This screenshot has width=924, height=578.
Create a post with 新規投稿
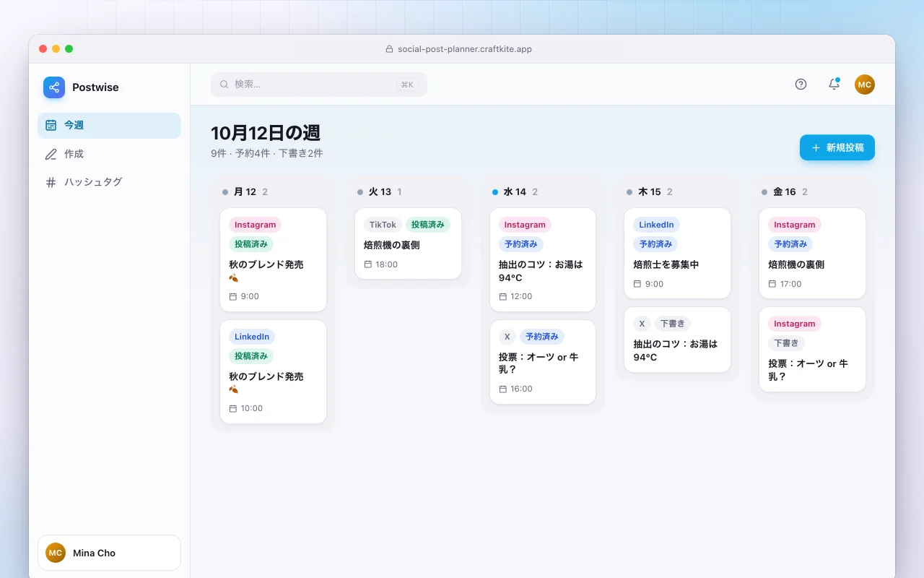pyautogui.click(x=837, y=147)
